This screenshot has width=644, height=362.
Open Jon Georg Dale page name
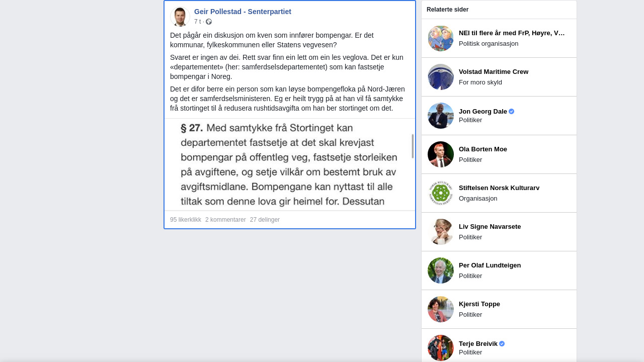483,112
